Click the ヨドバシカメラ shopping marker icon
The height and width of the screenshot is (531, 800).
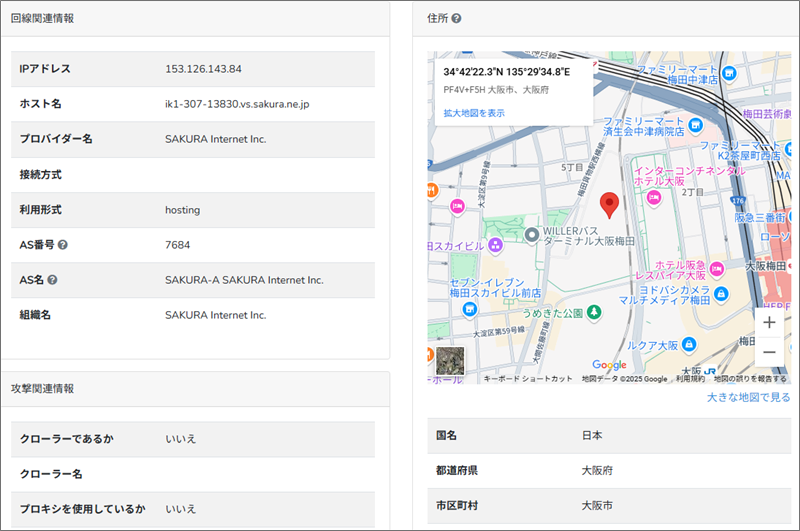click(x=720, y=294)
